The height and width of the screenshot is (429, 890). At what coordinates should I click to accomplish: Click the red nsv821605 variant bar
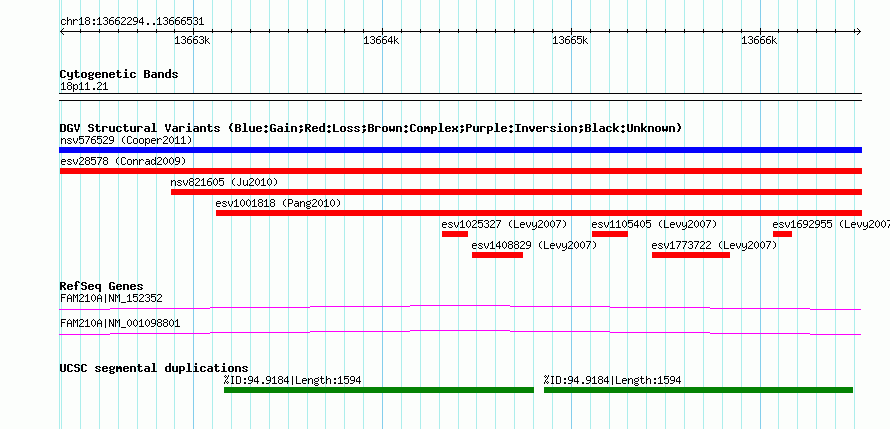point(517,192)
